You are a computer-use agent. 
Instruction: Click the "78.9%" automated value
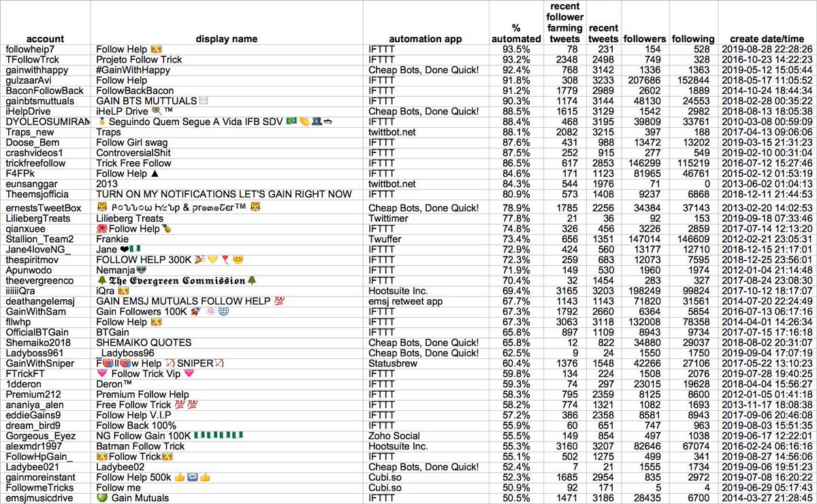pos(515,207)
